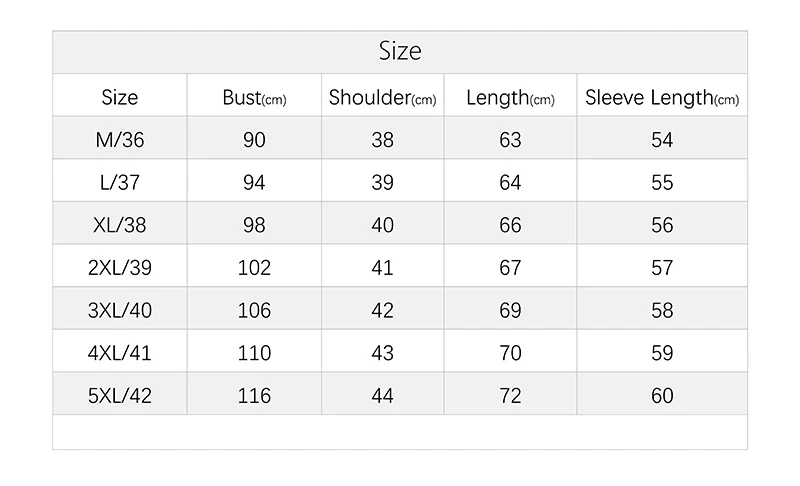This screenshot has height=486, width=800.
Task: Select the 5XL/42 size cell
Action: coord(120,396)
